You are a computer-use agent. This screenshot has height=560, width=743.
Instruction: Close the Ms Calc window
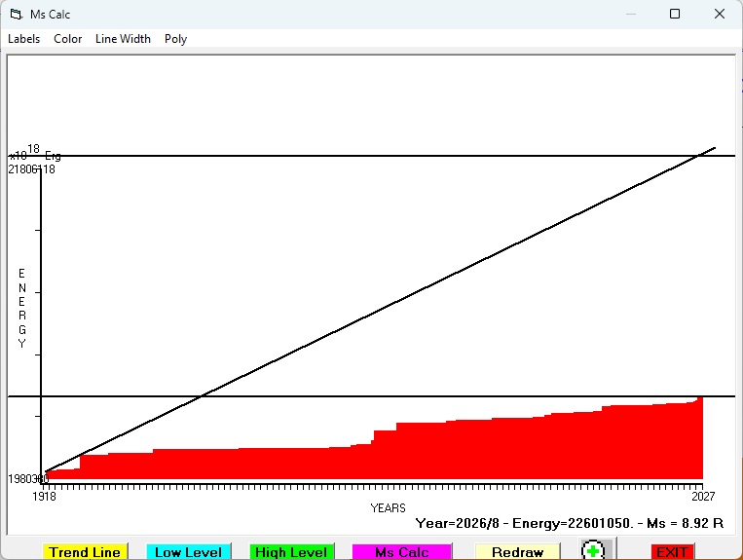(720, 14)
